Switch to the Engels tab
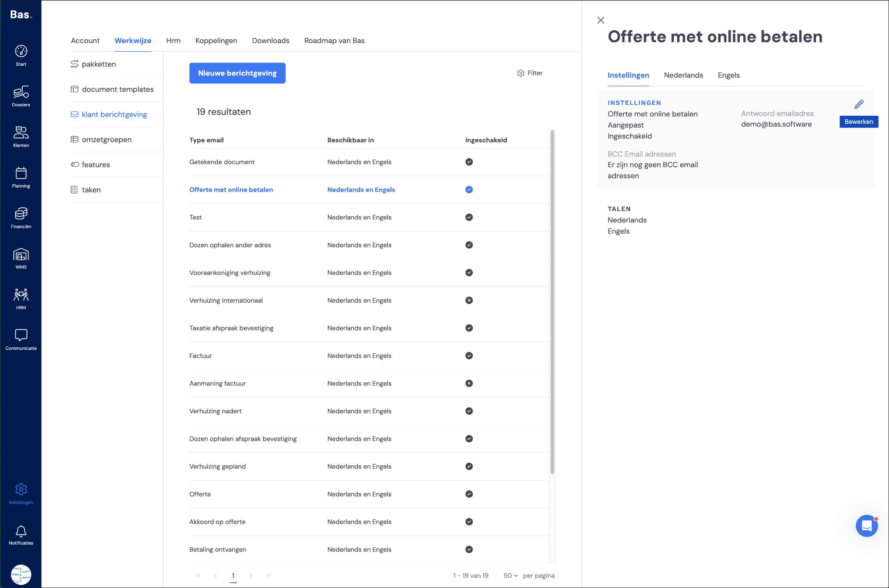 (x=728, y=75)
